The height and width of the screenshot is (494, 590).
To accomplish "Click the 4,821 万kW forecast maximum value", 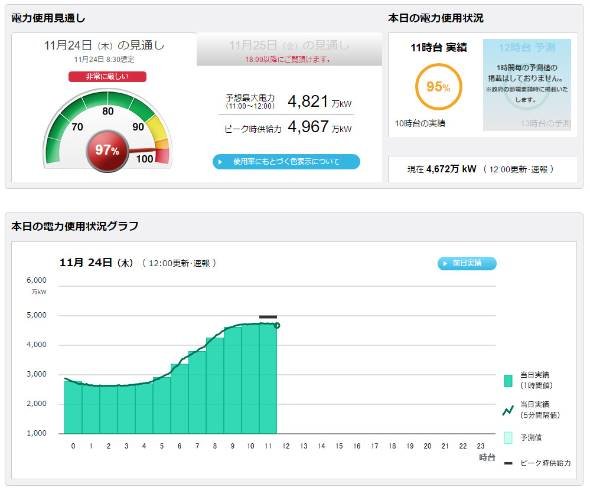I will pos(319,102).
